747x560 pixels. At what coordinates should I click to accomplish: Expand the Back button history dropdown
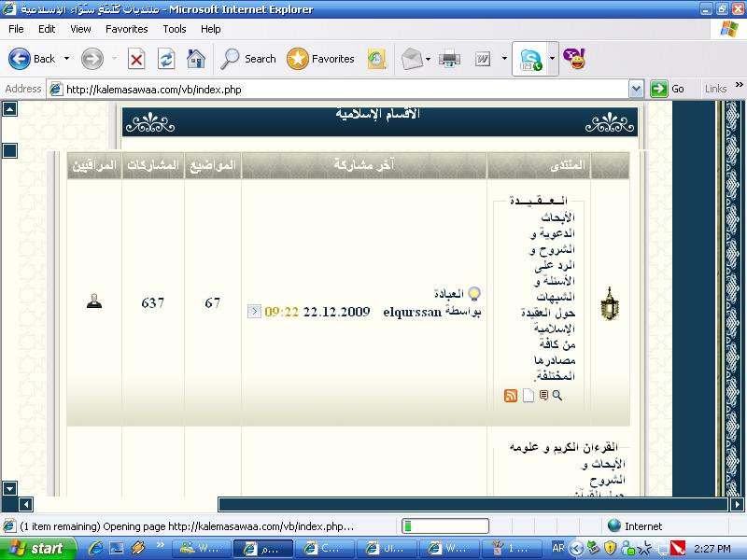(x=67, y=59)
